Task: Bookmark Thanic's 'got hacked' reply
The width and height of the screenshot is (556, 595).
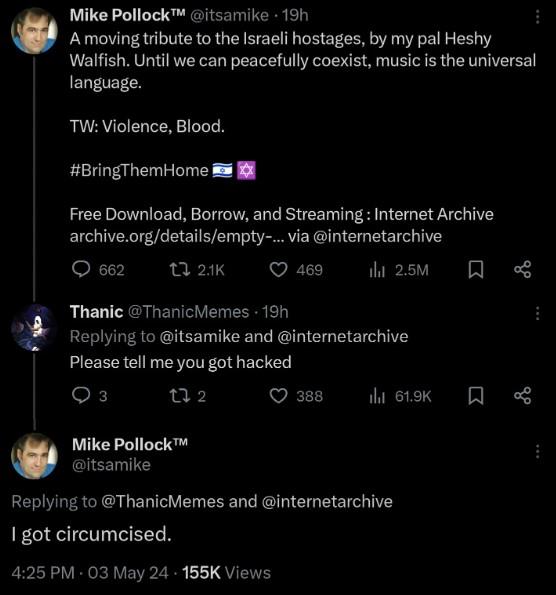Action: 476,396
